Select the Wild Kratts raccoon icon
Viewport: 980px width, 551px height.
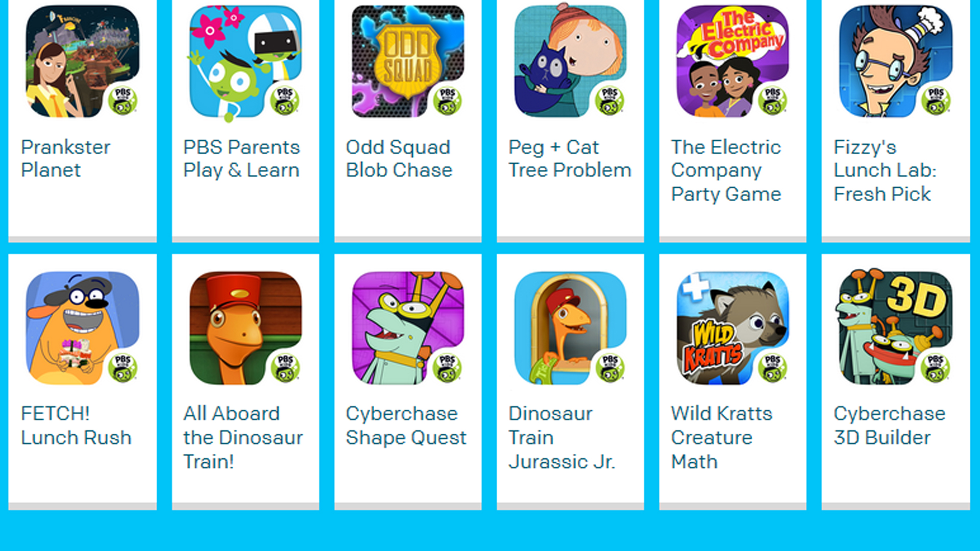[x=732, y=328]
